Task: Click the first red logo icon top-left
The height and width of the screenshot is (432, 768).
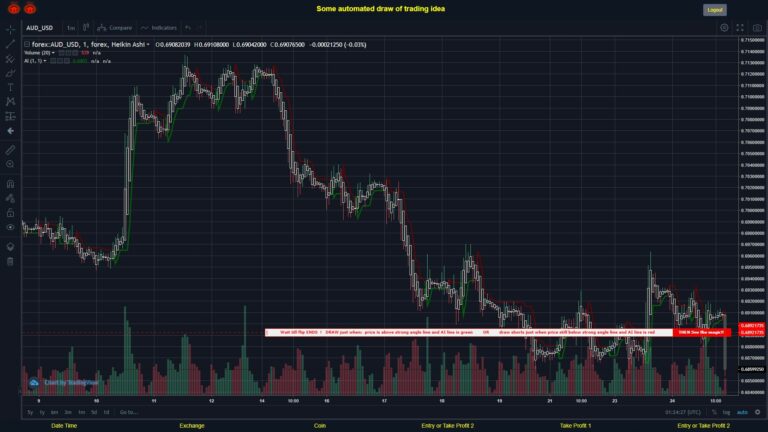Action: click(x=14, y=8)
